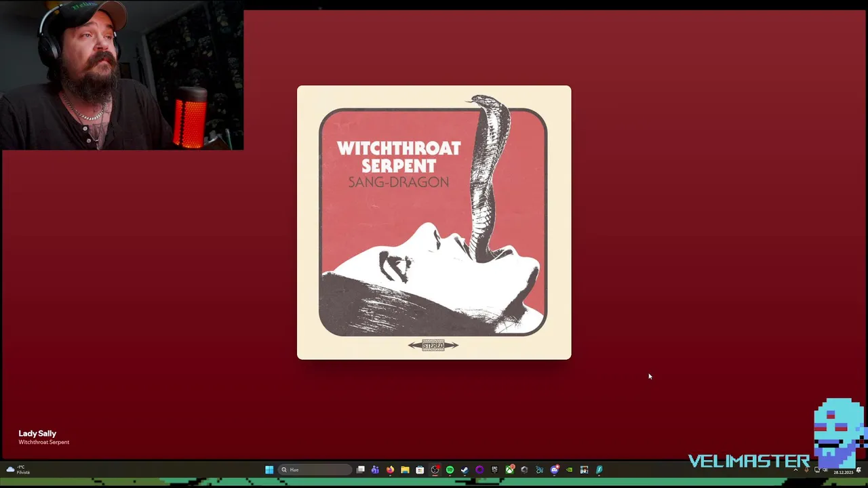Click the Witchthroat Serpent album cover
The width and height of the screenshot is (868, 488).
pos(434,222)
